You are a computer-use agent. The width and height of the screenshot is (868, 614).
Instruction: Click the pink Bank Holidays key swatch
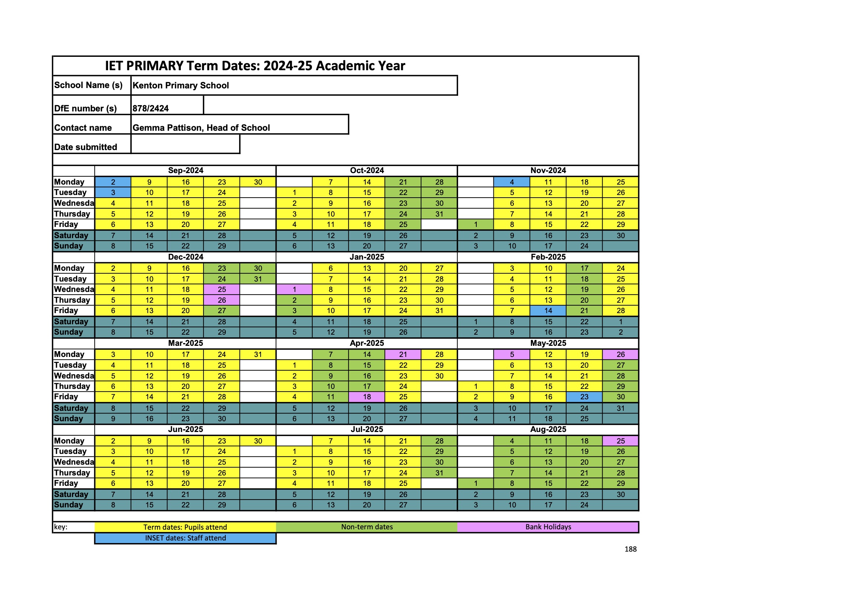coord(548,527)
